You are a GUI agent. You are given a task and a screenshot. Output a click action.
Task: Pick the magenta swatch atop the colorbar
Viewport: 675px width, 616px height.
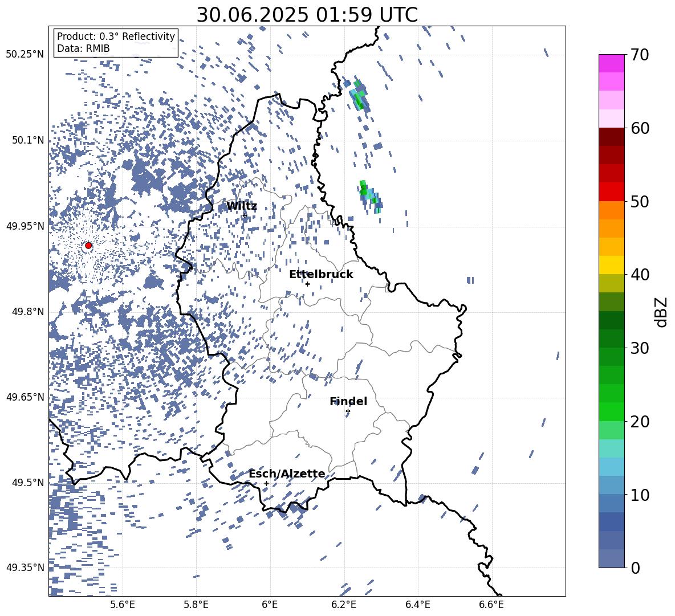(x=612, y=63)
